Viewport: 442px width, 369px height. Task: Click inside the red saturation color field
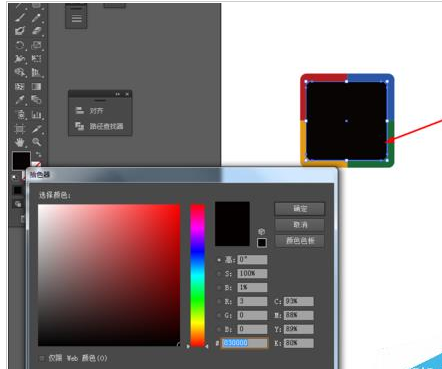[109, 275]
